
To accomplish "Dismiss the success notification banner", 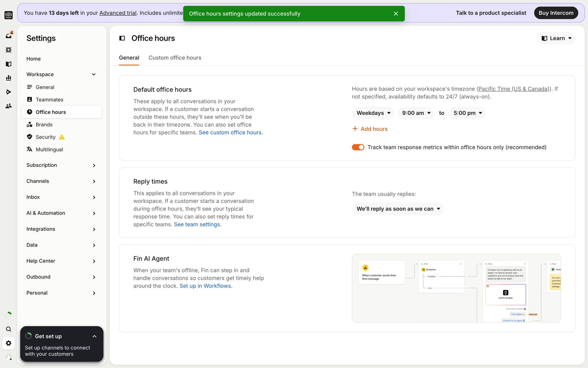I will pos(396,14).
